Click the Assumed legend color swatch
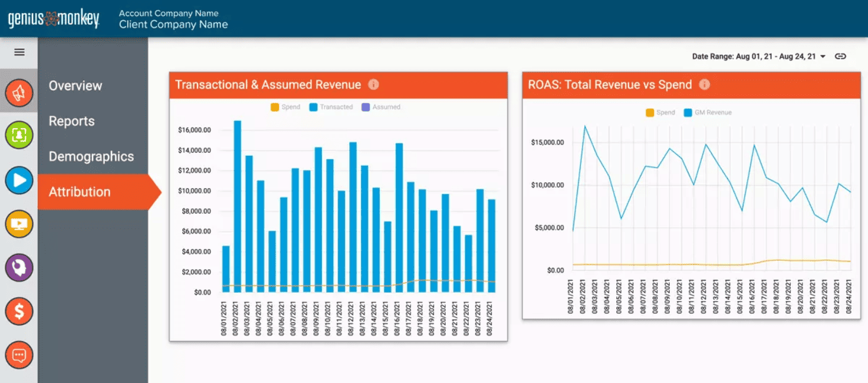Viewport: 868px width, 383px height. 367,107
